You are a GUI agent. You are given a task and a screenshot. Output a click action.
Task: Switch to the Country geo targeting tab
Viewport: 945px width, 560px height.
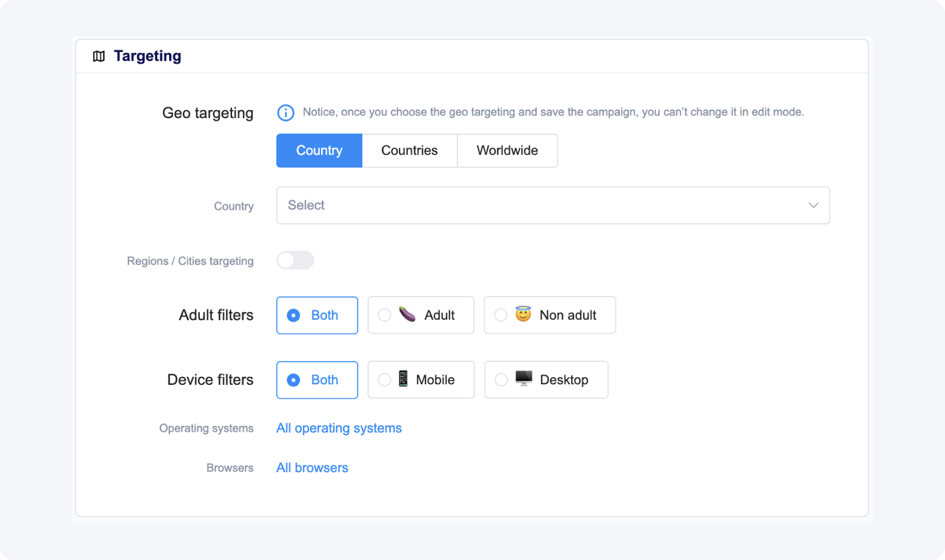(x=319, y=151)
